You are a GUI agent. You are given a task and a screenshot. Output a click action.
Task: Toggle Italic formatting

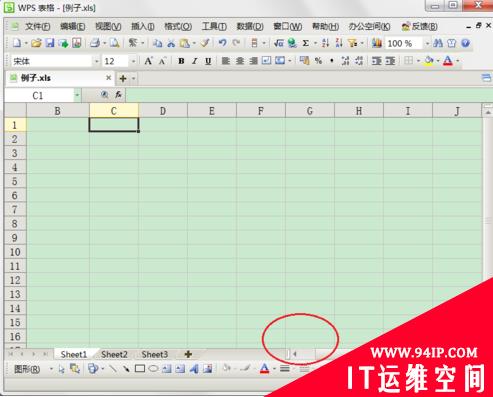coord(195,61)
